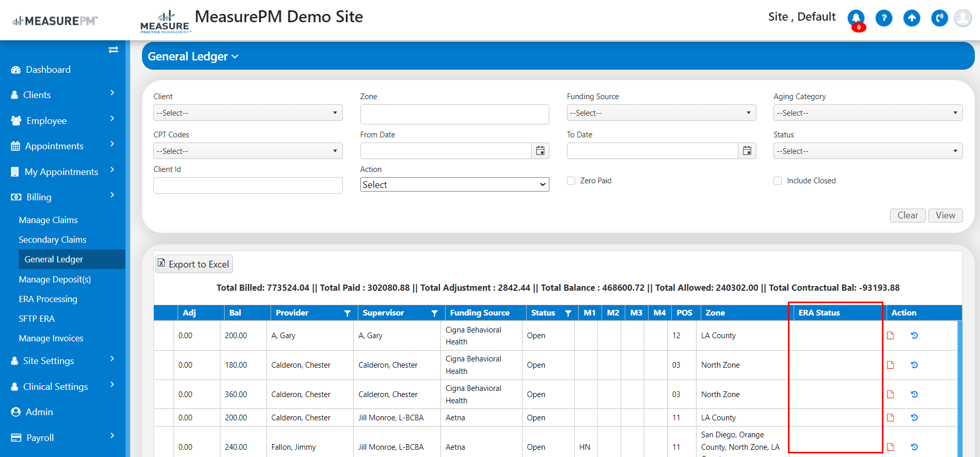Expand Clinical Settings in sidebar
The image size is (980, 457).
click(62, 386)
